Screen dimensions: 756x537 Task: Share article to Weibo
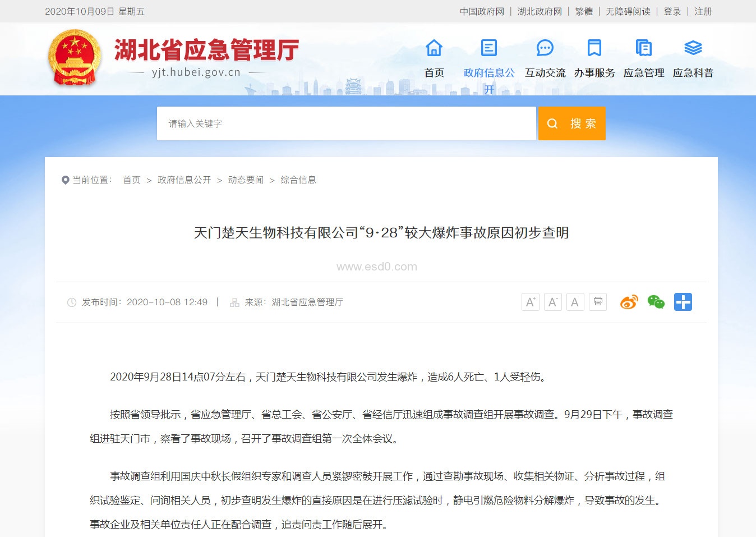629,302
